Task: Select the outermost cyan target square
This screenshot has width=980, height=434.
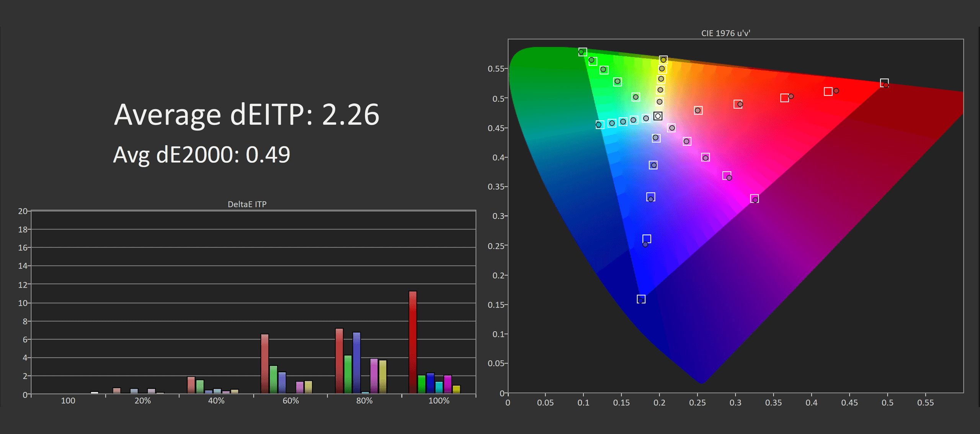Action: coord(599,124)
